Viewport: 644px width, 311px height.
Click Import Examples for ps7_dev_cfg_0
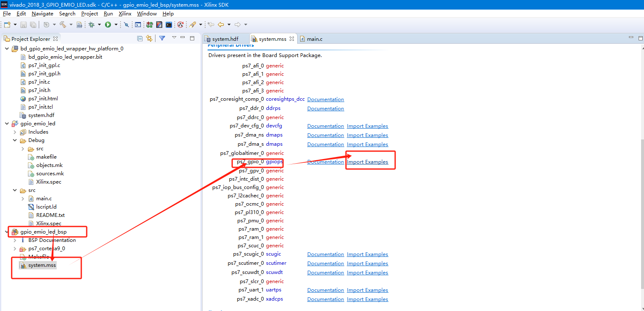click(x=367, y=126)
